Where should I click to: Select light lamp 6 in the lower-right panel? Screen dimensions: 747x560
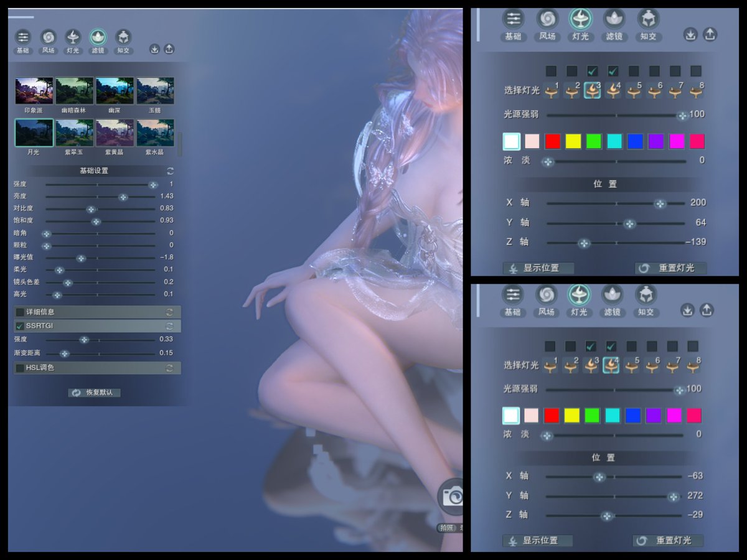(x=652, y=365)
